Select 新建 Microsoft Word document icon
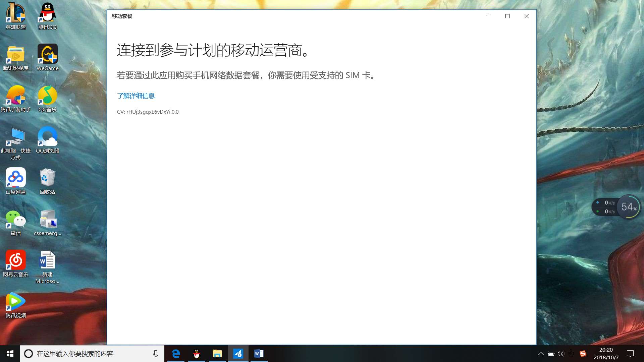644x362 pixels. tap(48, 267)
